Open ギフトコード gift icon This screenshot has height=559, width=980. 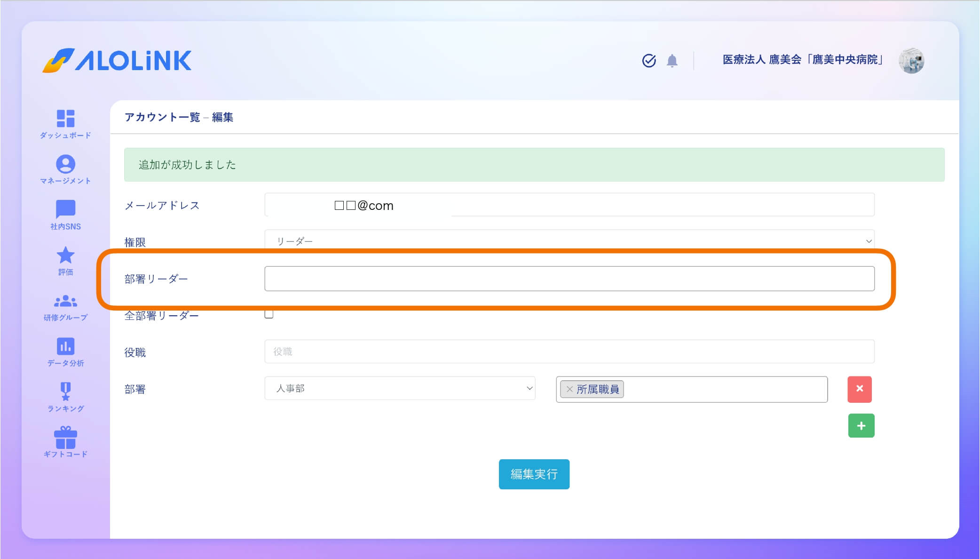(x=65, y=438)
